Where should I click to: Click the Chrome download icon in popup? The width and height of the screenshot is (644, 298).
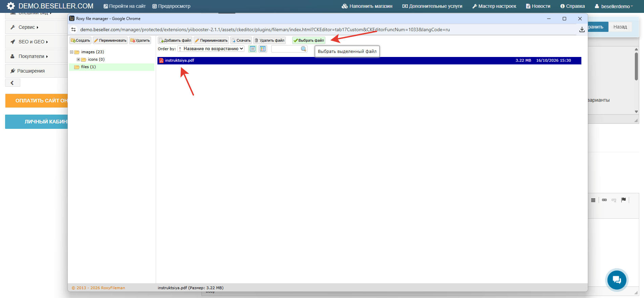tap(582, 29)
